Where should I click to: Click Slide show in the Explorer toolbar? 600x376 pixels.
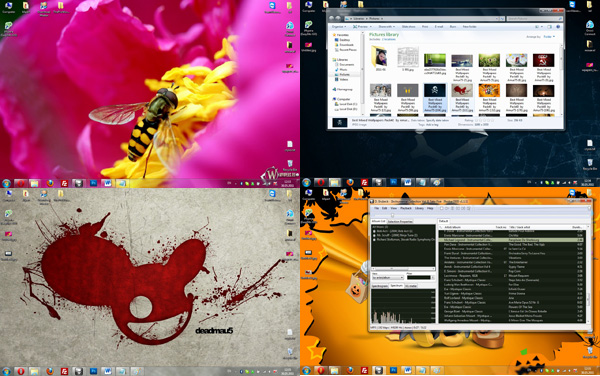[409, 27]
